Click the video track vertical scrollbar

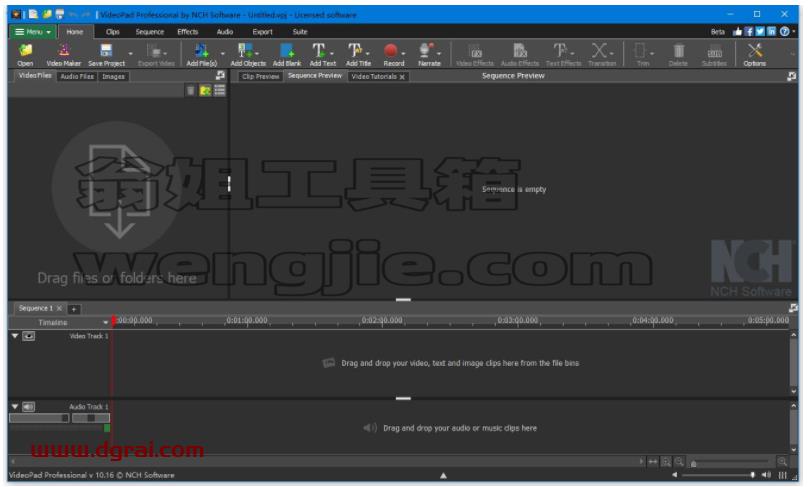coord(793,363)
